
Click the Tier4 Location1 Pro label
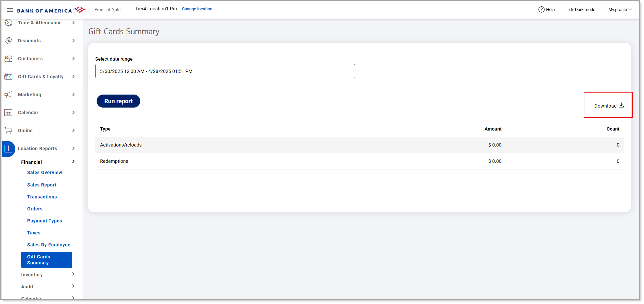pos(156,9)
